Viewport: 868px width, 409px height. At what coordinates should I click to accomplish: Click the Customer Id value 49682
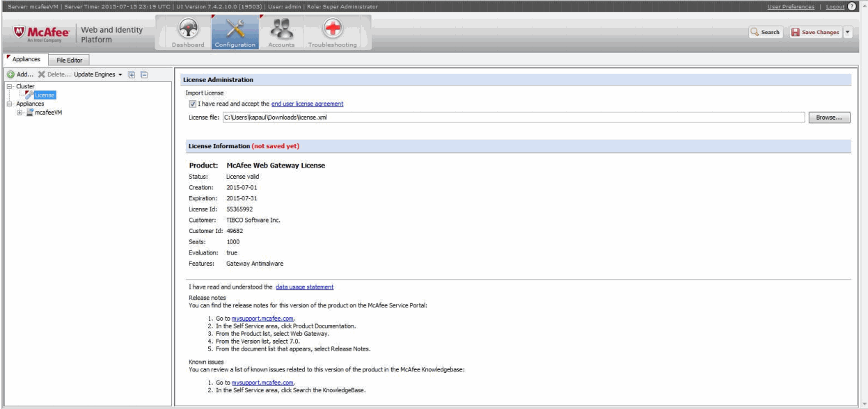(x=236, y=231)
